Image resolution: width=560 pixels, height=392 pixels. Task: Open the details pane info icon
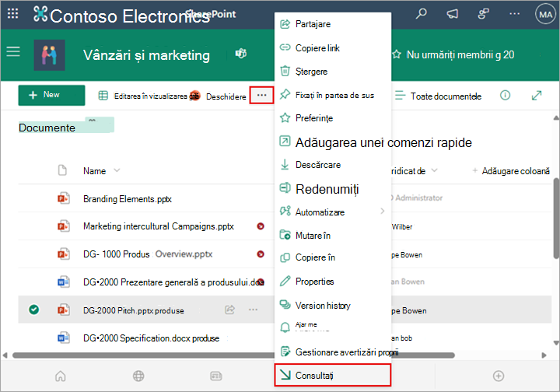pos(505,96)
